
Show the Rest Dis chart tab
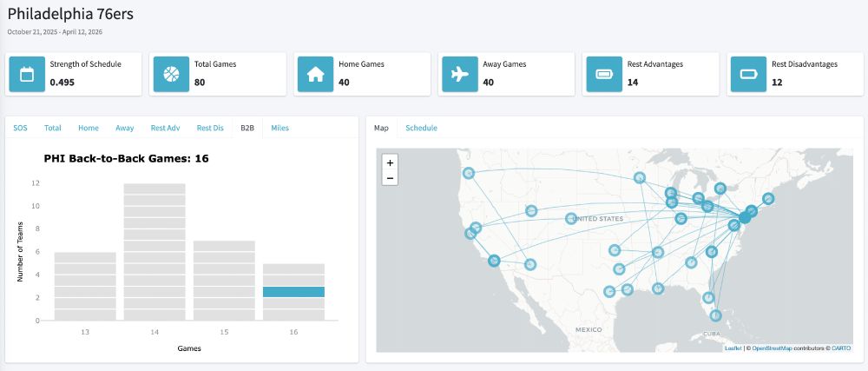[210, 128]
